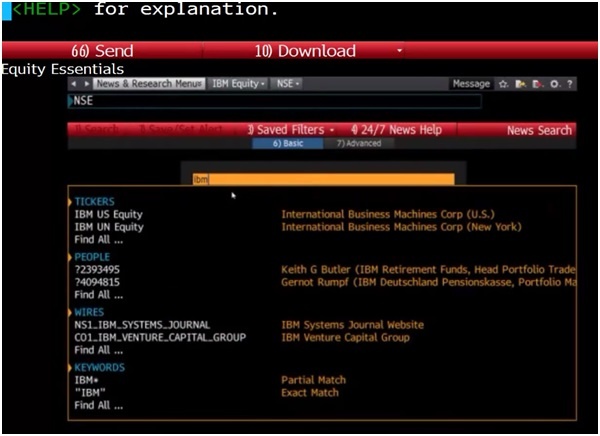Click Find All under PEOPLE
Viewport: 600px width, 436px height.
[x=98, y=295]
